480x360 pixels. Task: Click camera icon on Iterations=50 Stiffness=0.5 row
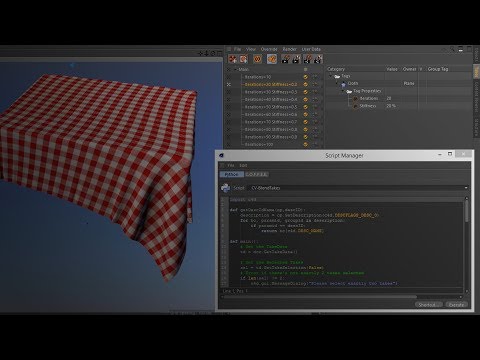click(x=315, y=107)
